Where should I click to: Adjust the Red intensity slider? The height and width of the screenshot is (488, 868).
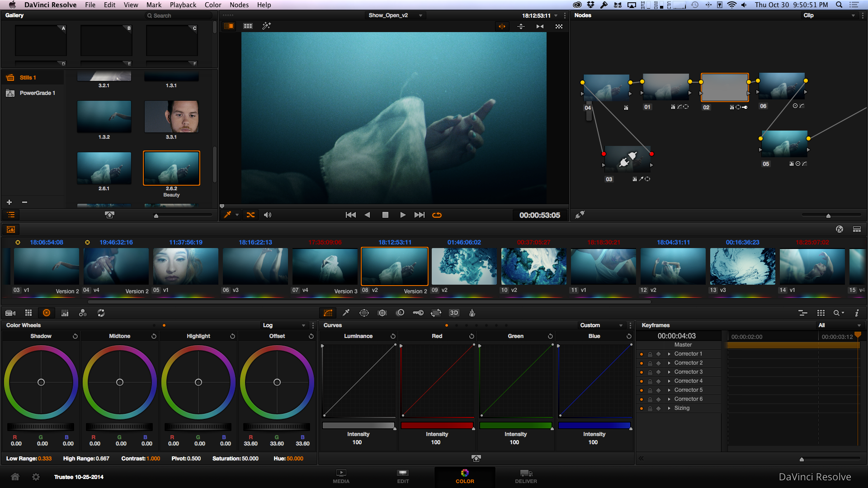click(437, 425)
